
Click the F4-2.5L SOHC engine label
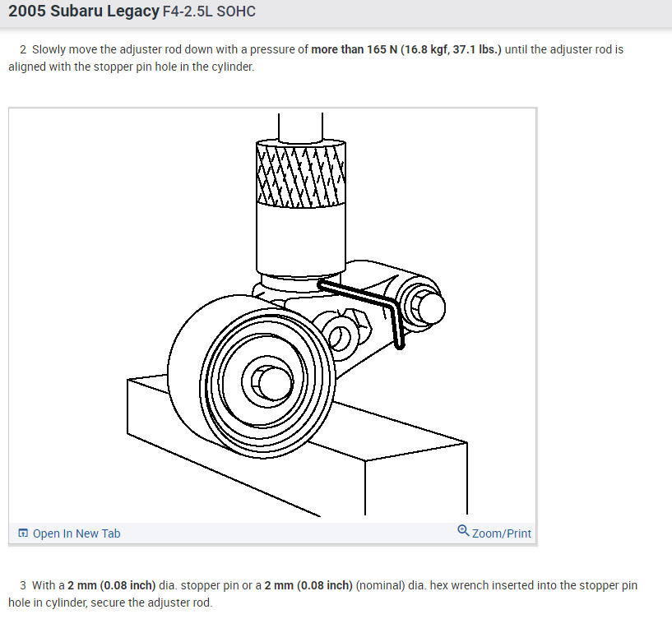209,12
